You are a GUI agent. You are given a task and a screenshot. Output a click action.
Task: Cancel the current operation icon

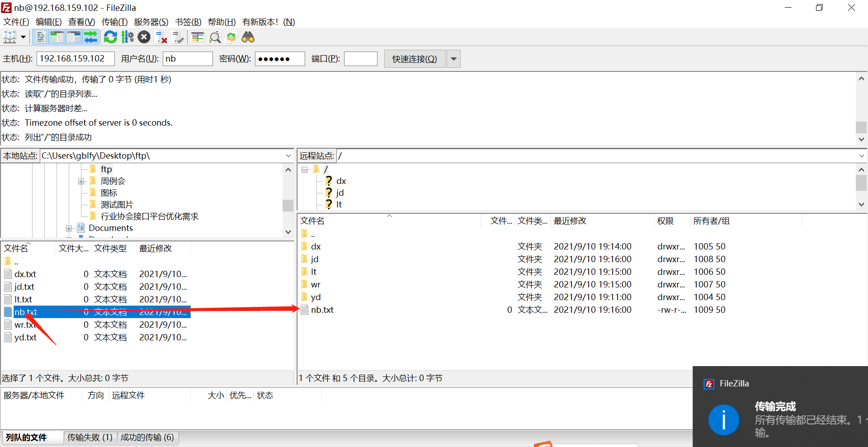click(144, 37)
